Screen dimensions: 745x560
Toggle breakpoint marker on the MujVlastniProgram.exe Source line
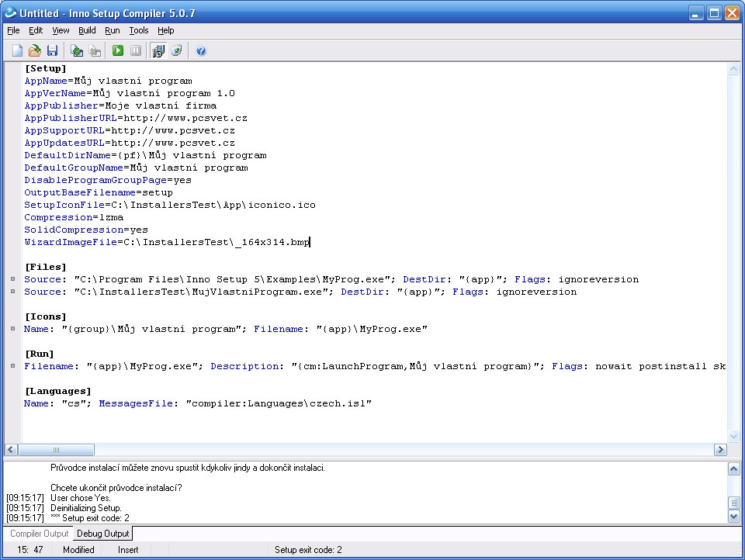(x=13, y=292)
